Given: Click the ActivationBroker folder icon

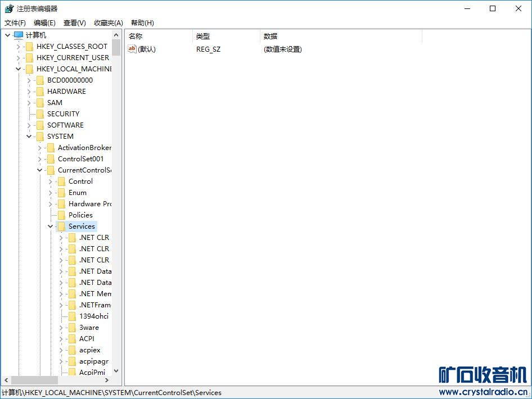Looking at the screenshot, I should 51,147.
